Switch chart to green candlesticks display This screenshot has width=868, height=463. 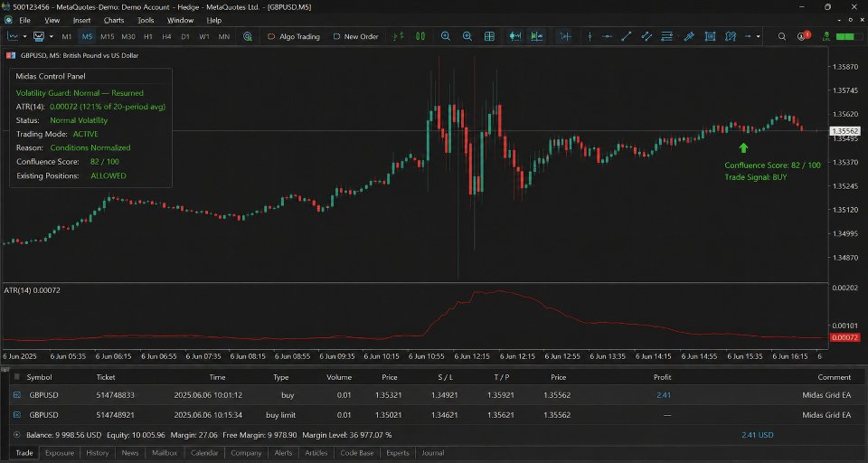(420, 36)
